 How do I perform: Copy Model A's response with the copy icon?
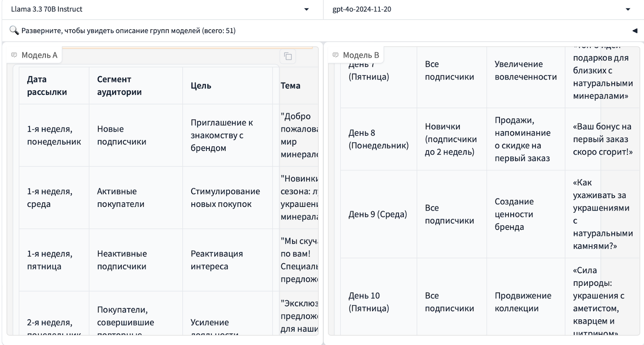288,56
